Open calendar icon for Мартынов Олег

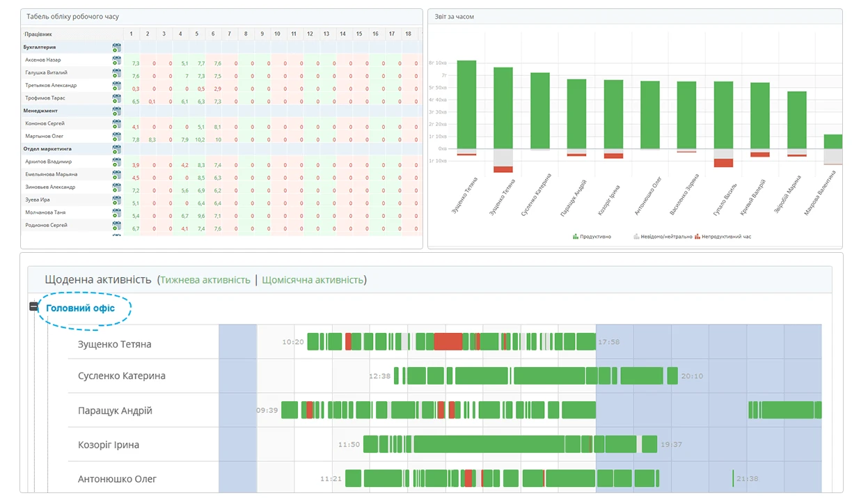[116, 137]
